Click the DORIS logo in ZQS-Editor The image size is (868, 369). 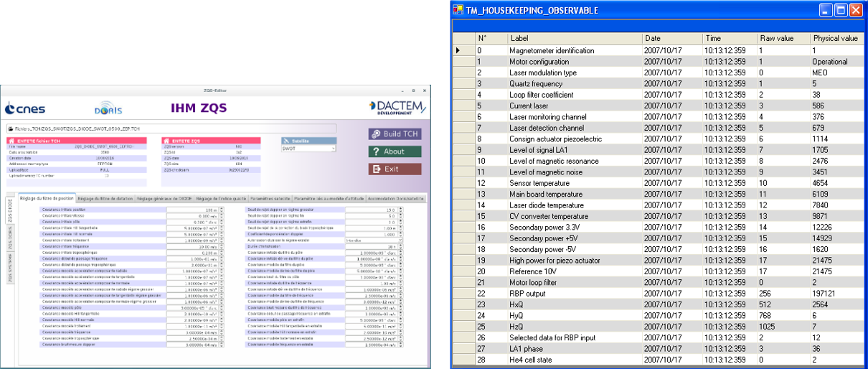108,109
